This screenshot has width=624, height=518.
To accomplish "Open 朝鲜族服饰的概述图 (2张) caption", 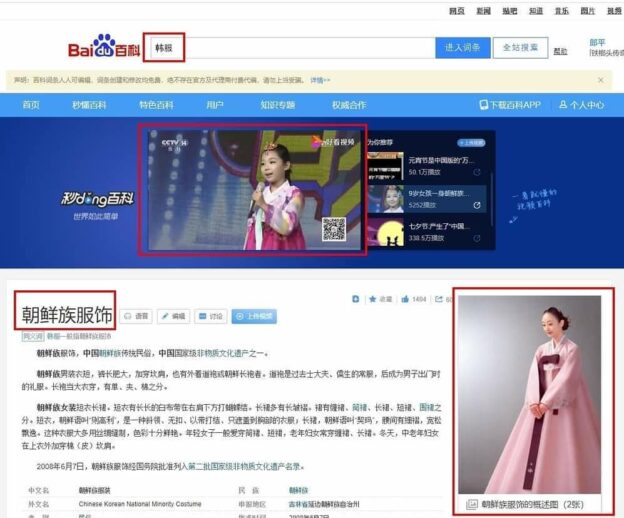I will 532,504.
